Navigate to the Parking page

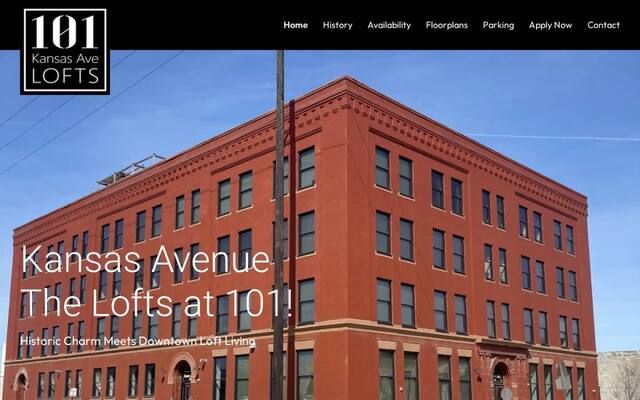click(x=498, y=25)
